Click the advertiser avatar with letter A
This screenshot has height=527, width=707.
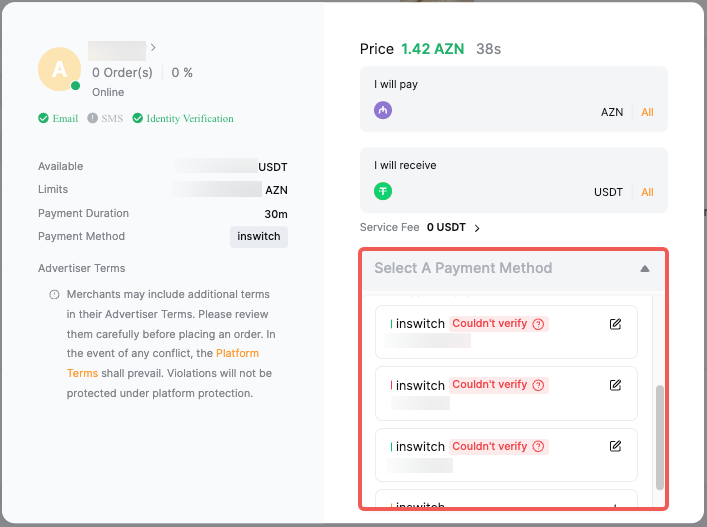59,69
